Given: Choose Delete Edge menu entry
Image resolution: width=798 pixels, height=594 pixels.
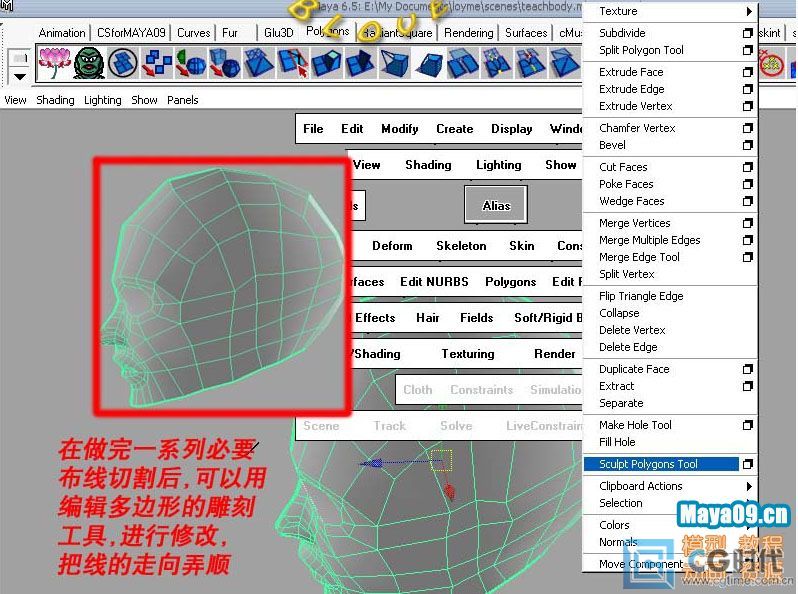Looking at the screenshot, I should [x=628, y=347].
